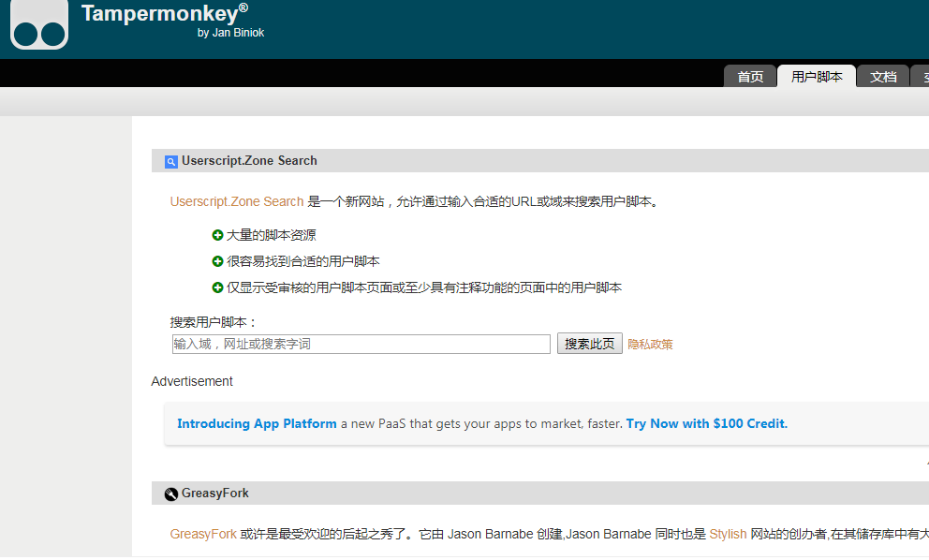Click the partially visible rightmost navigation tab
Image resolution: width=929 pixels, height=560 pixels.
tap(923, 76)
